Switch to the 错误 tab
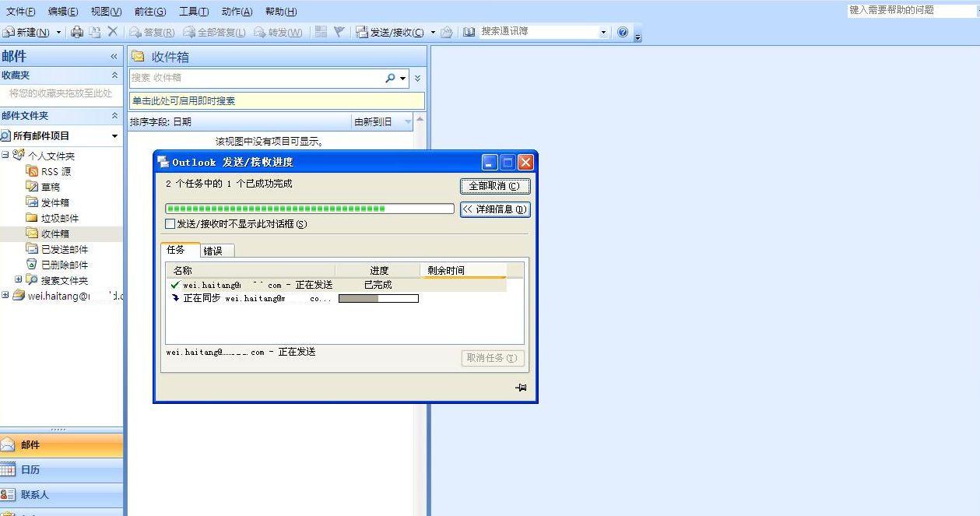 click(213, 251)
